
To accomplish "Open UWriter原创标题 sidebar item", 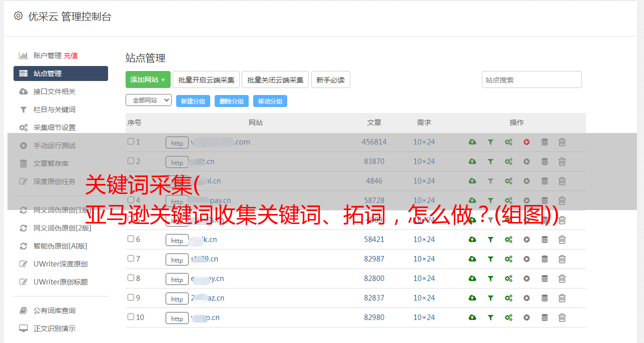I will click(61, 282).
